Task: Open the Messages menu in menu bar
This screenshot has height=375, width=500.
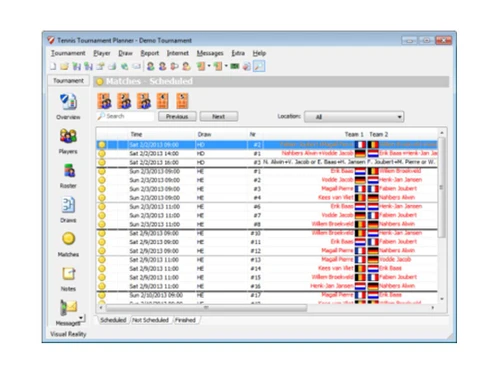Action: [210, 53]
